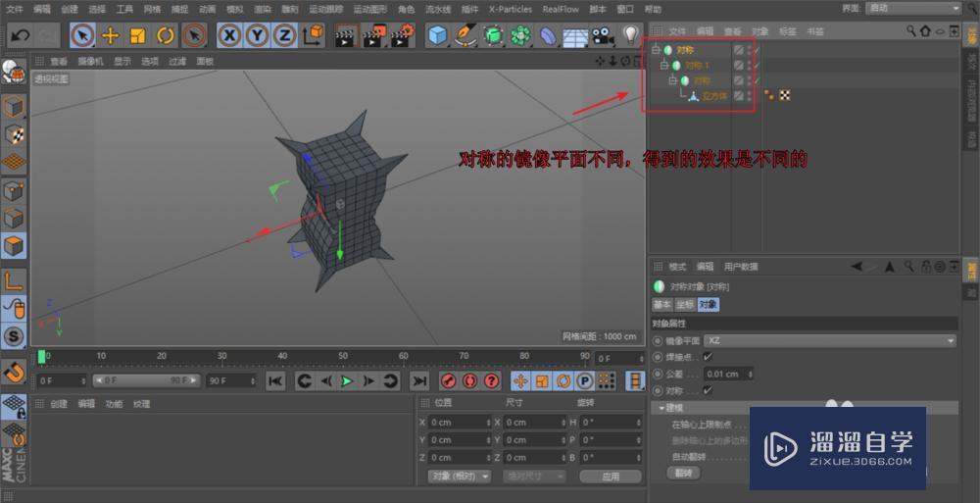
Task: Open the array modeling objects icon
Action: [520, 35]
